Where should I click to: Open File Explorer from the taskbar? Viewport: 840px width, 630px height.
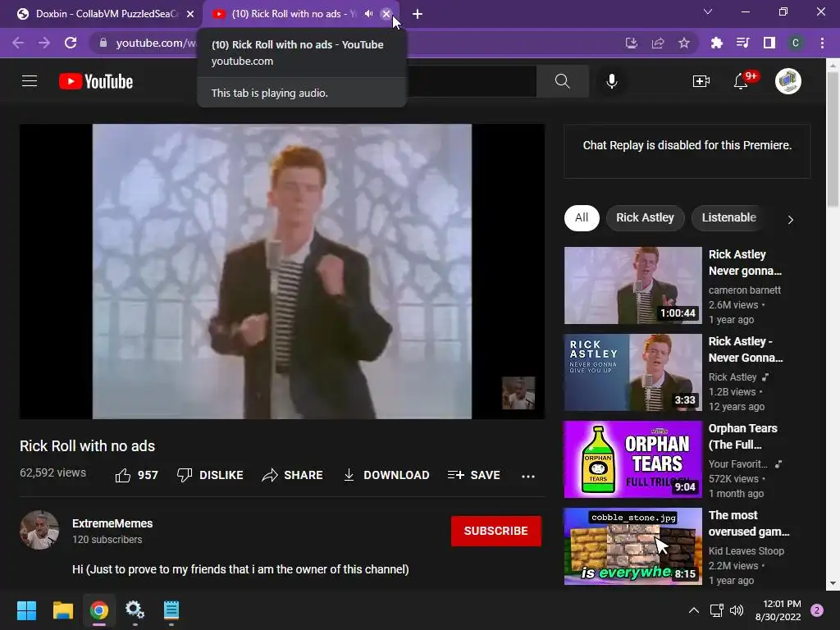coord(62,610)
